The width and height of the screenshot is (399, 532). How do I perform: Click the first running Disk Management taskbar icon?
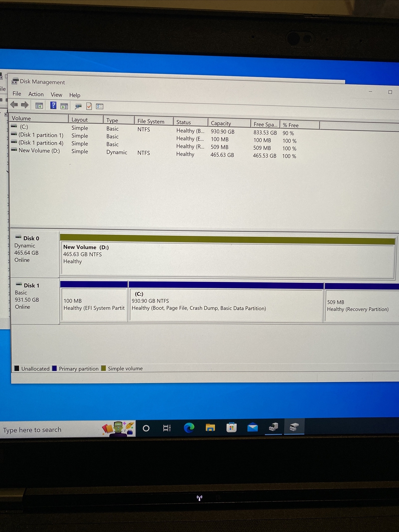coord(273,427)
